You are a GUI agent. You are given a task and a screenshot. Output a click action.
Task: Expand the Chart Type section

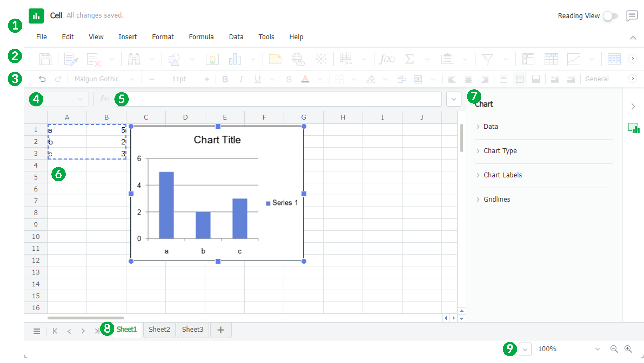coord(500,151)
